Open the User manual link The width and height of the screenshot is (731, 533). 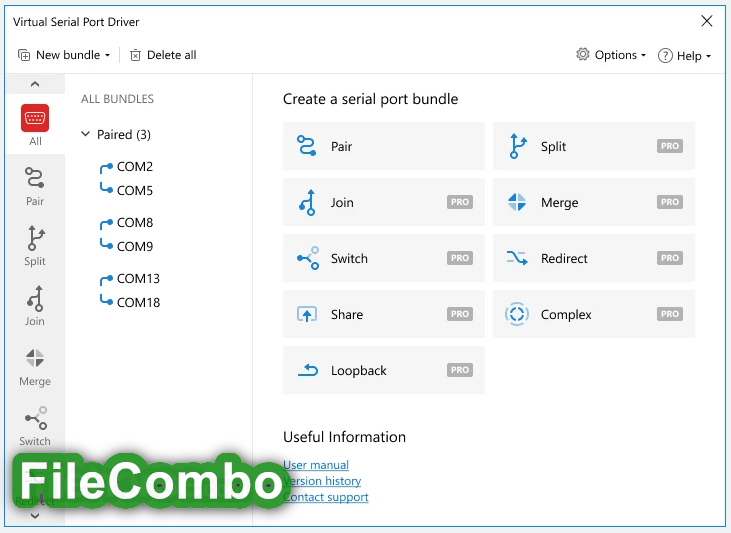(x=316, y=465)
